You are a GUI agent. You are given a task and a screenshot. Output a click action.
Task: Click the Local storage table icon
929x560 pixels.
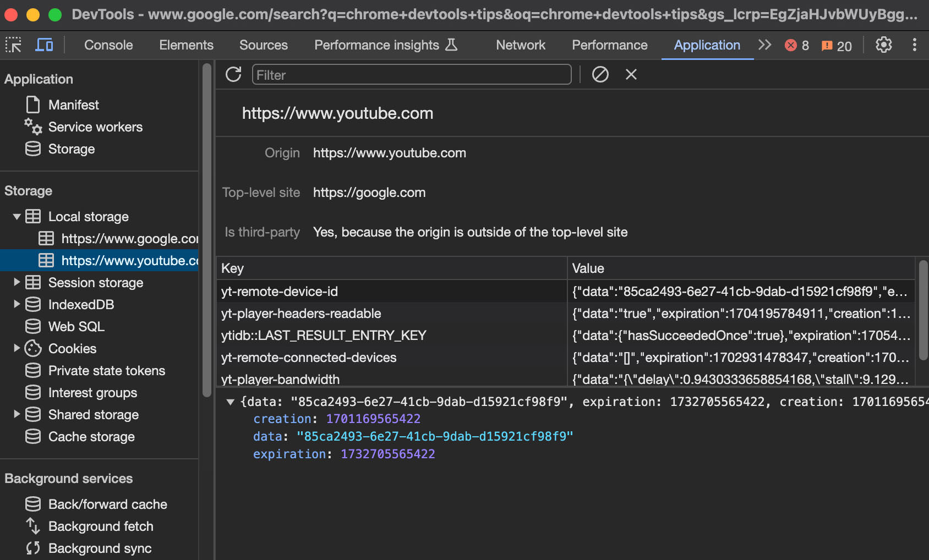point(33,216)
